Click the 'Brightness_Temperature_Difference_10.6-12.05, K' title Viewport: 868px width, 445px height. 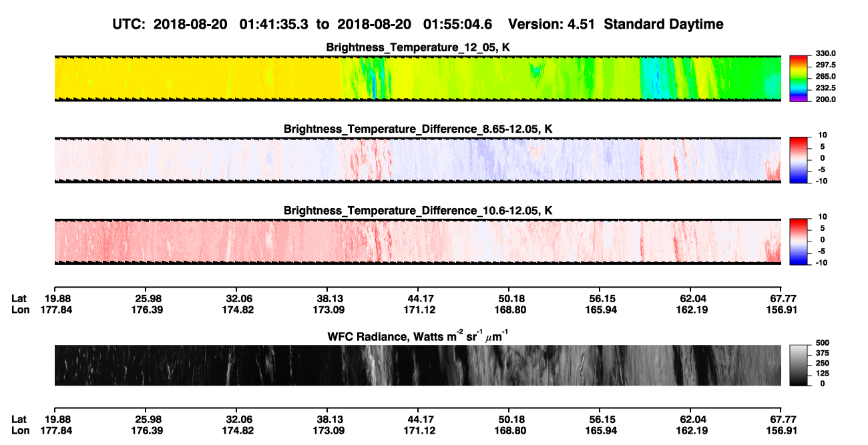point(418,211)
